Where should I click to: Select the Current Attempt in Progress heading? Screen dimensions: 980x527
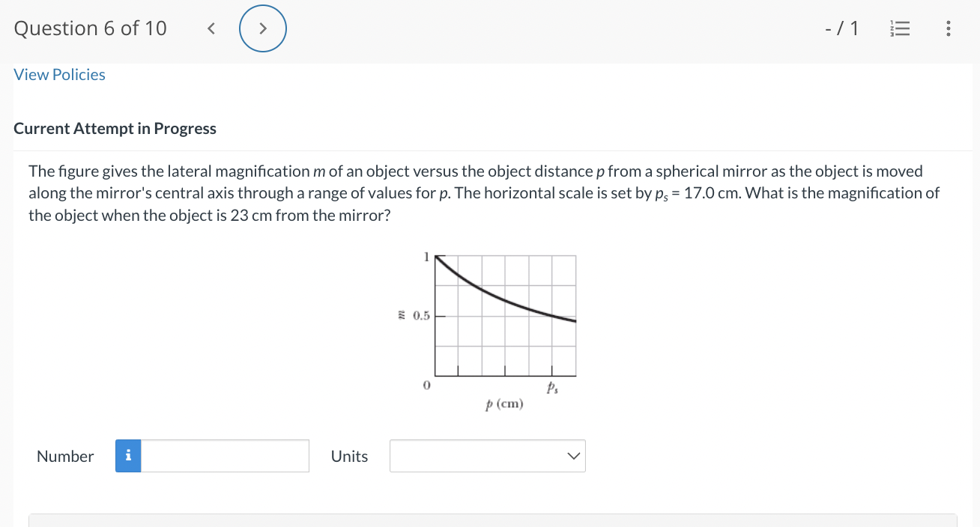click(115, 128)
